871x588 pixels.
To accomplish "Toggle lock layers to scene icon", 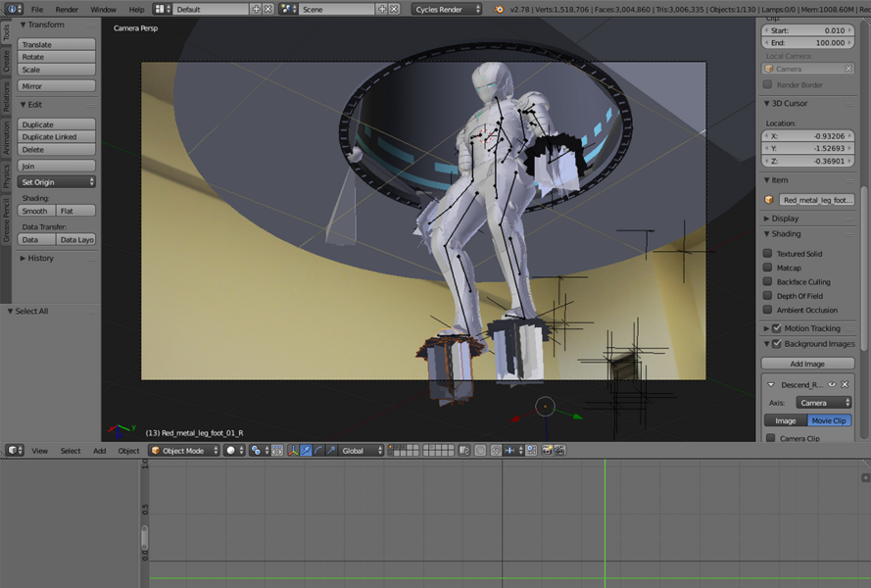I will click(x=464, y=450).
